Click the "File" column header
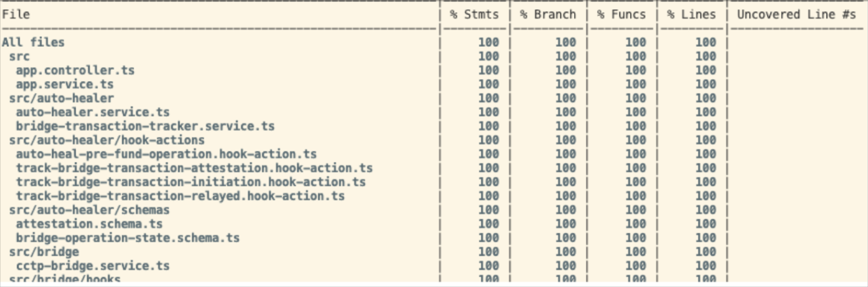Screen dimensions: 868x287 click(16, 14)
